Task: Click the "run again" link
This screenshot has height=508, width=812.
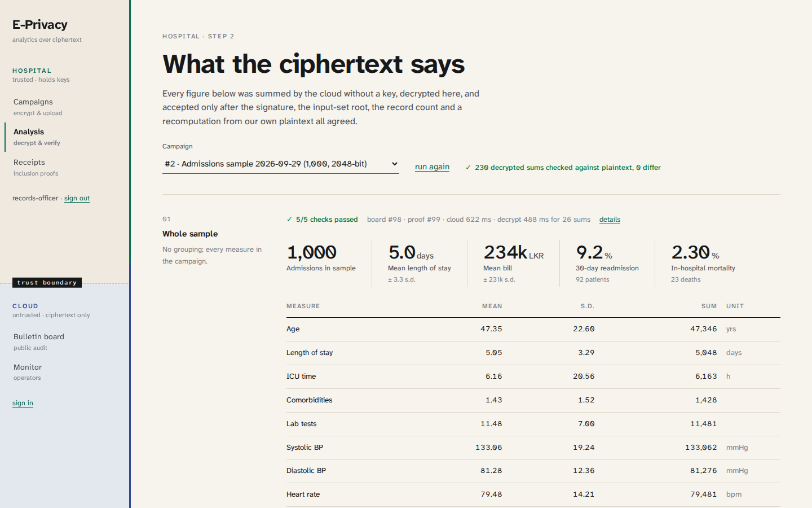Action: coord(432,167)
